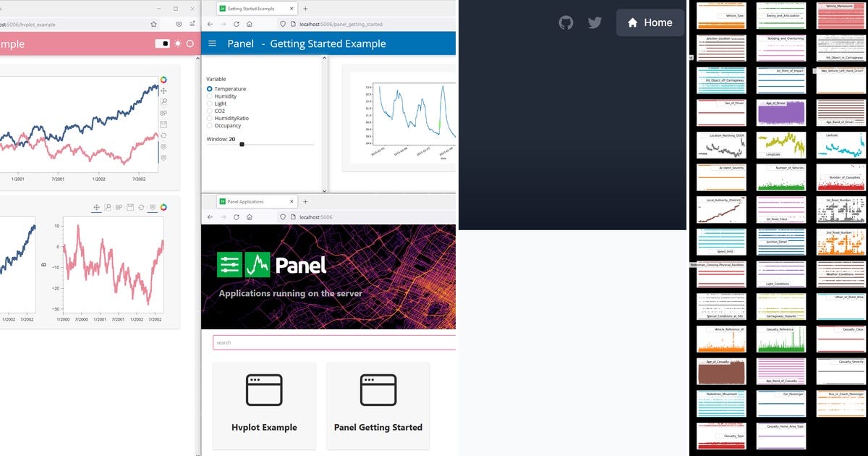Open the Panel Getting Started card
This screenshot has width=868, height=456.
click(378, 405)
